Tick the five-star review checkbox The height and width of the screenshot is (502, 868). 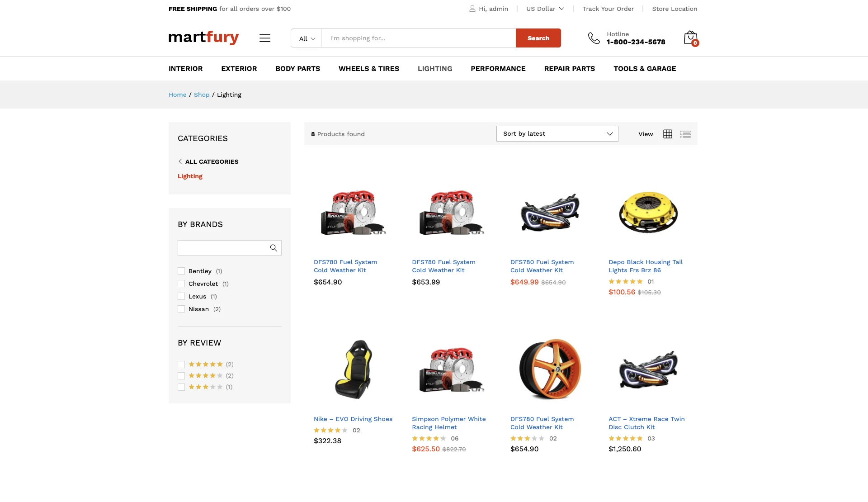tap(181, 364)
